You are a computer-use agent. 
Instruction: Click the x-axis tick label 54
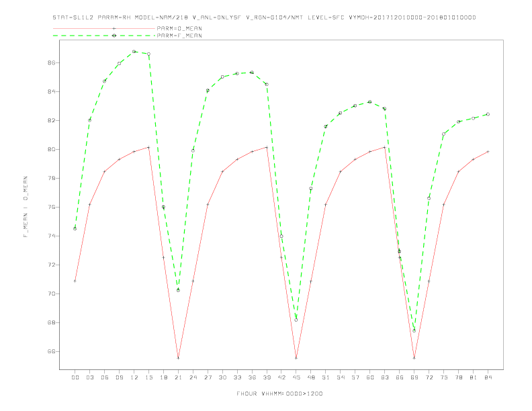tap(341, 377)
